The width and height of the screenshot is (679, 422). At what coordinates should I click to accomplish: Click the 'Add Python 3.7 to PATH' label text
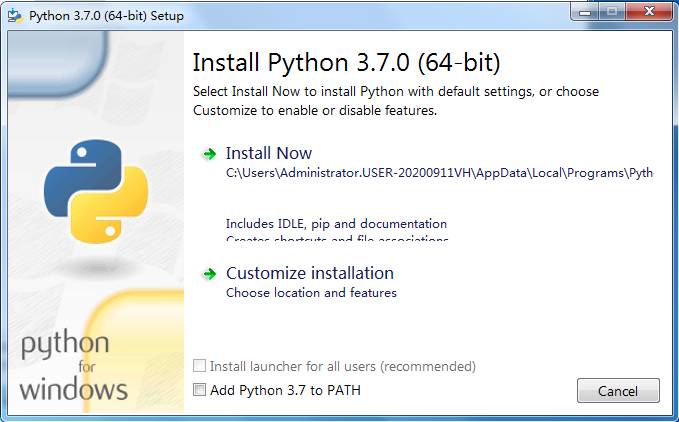pyautogui.click(x=285, y=390)
